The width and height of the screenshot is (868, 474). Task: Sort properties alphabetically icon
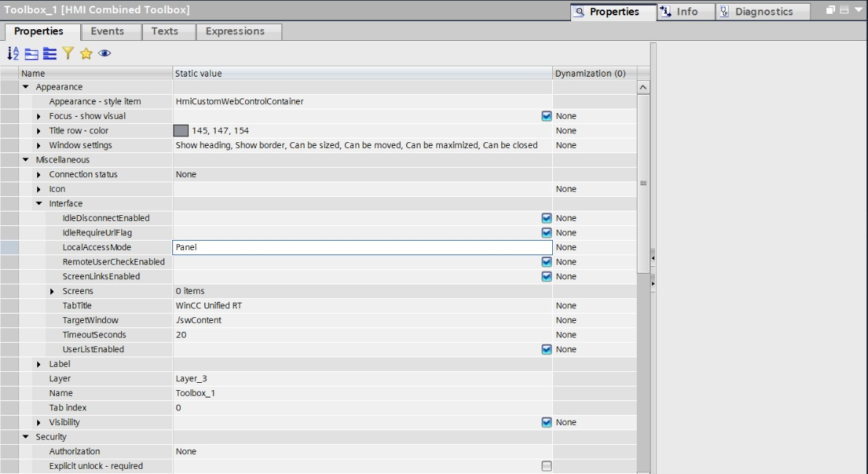[12, 53]
